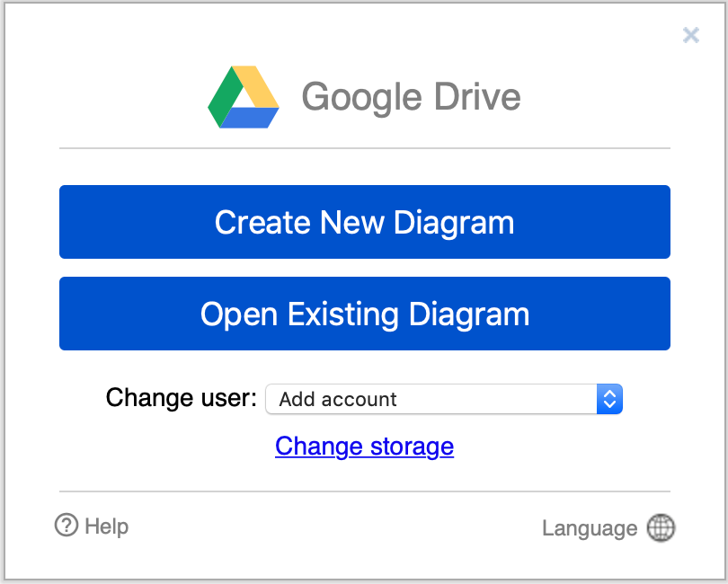
Task: Open an existing diagram
Action: (x=364, y=314)
